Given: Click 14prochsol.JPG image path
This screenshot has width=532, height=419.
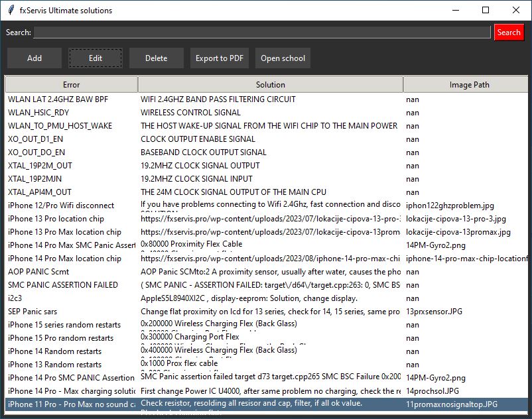Looking at the screenshot, I should pos(432,391).
